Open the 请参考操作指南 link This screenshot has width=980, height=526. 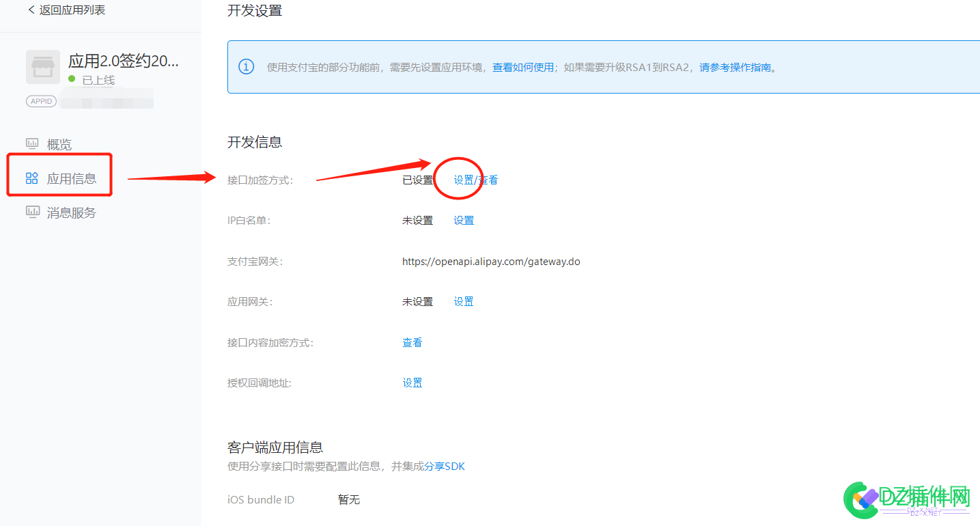pos(736,68)
